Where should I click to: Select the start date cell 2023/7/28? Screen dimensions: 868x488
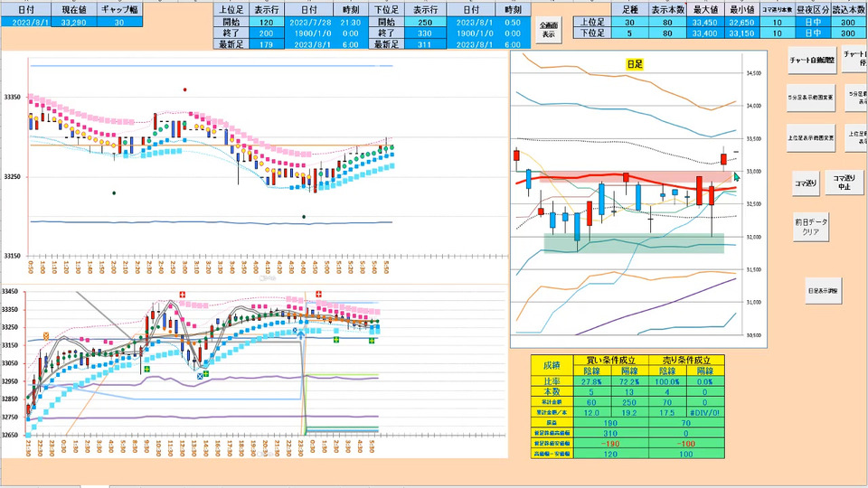309,23
